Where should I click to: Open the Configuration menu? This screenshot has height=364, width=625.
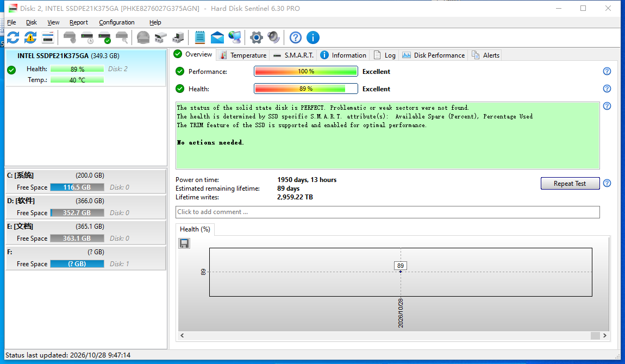117,22
